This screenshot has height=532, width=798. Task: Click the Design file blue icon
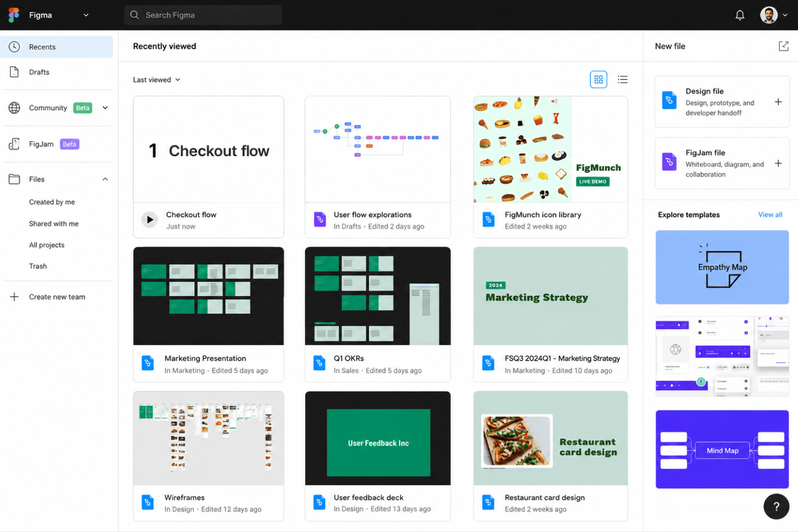(669, 100)
